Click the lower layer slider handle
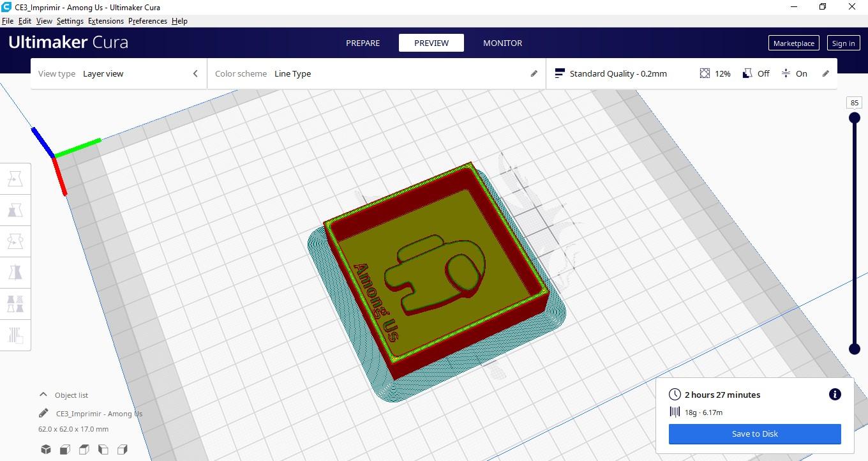This screenshot has width=868, height=461. (854, 349)
